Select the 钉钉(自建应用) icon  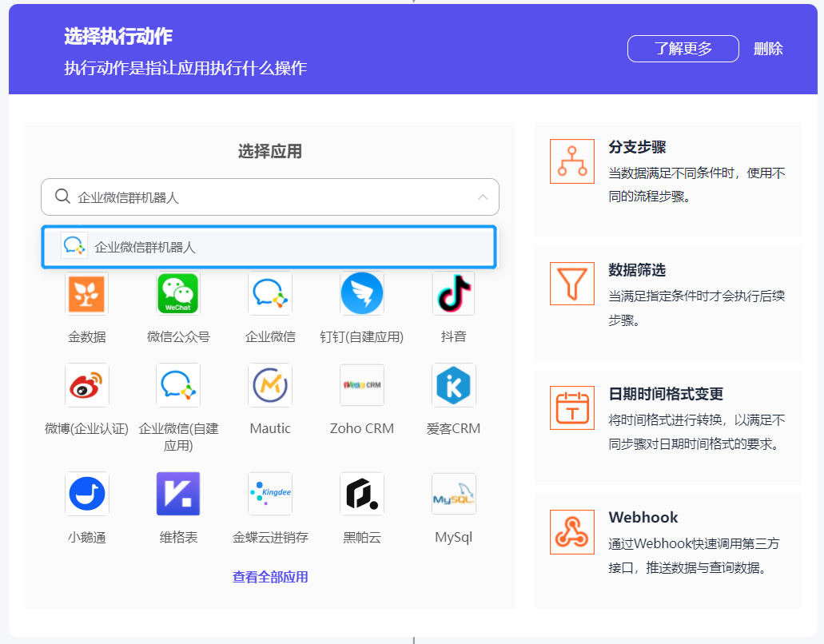[x=361, y=293]
